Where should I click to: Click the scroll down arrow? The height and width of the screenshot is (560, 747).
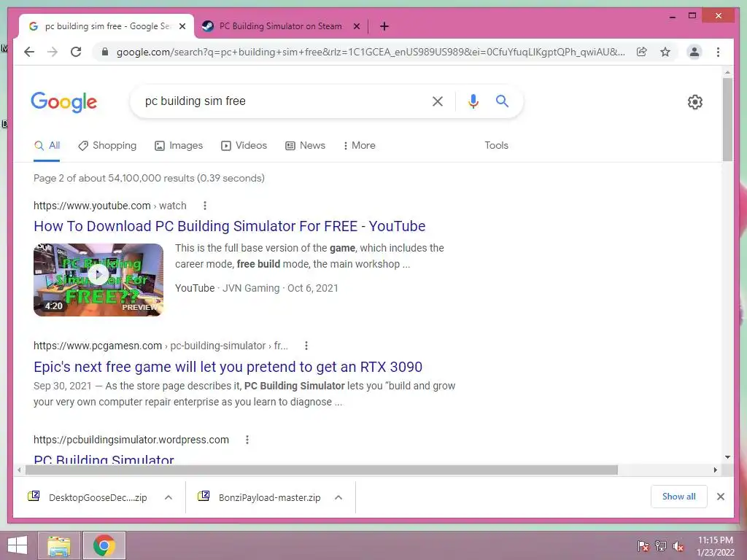727,457
